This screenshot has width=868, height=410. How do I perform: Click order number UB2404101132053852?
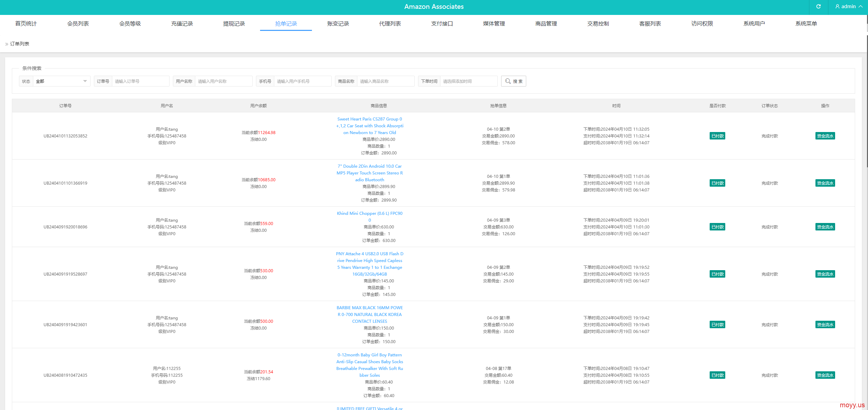coord(65,136)
